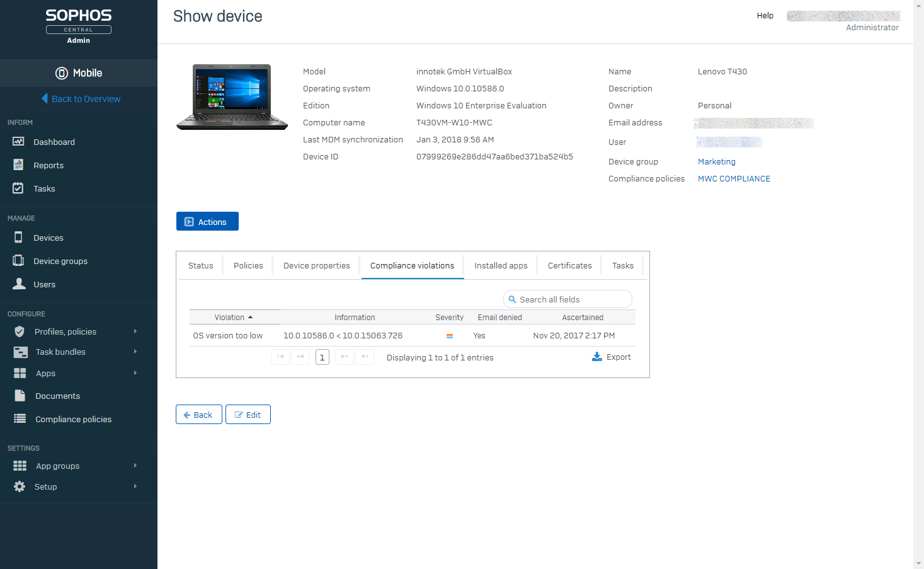
Task: Click the computer name T430VM-W10-MWC
Action: tap(454, 122)
